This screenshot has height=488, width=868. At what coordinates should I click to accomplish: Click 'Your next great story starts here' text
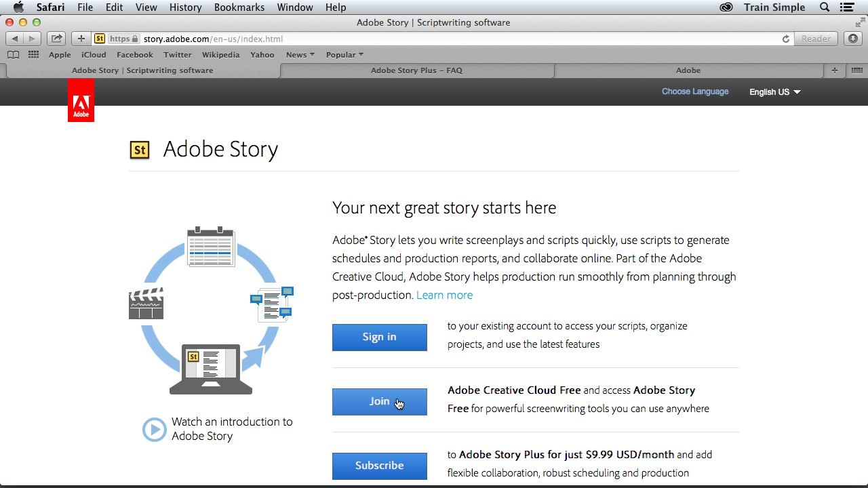click(444, 207)
